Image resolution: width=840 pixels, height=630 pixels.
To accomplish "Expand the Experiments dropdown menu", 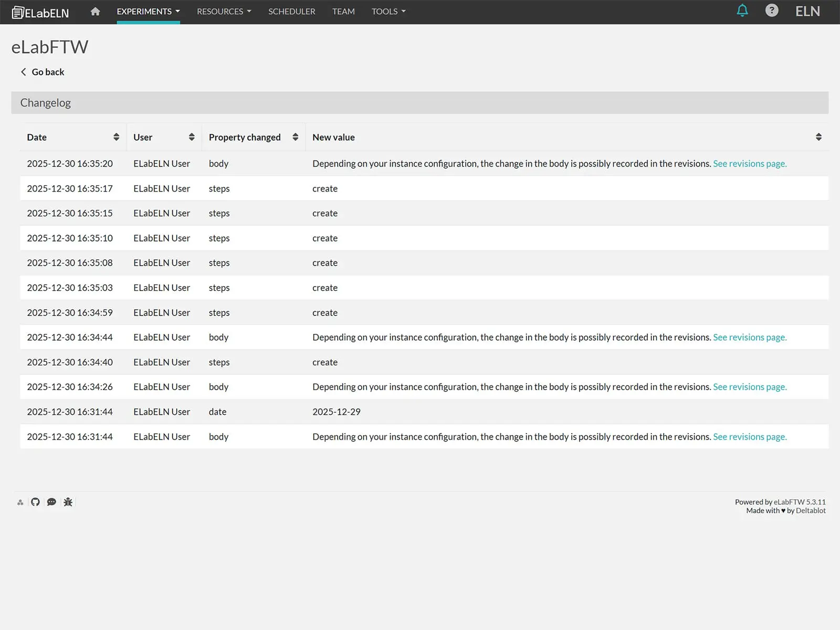I will [x=148, y=12].
